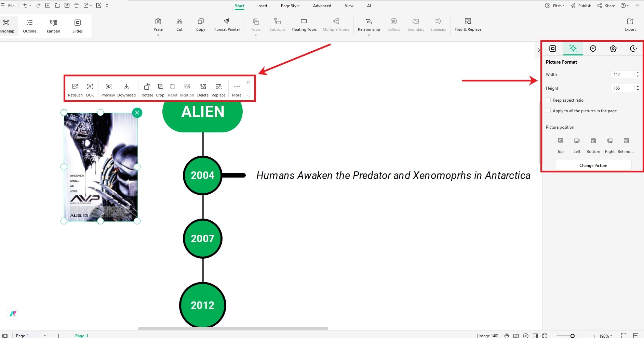Save the document with the disk icon
This screenshot has height=338, width=644.
pos(67,5)
